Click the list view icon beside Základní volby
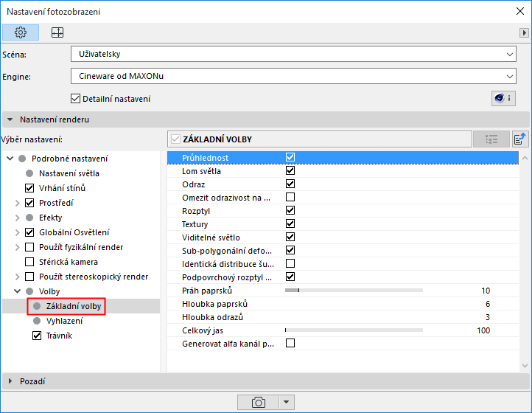The image size is (532, 413). click(x=491, y=139)
